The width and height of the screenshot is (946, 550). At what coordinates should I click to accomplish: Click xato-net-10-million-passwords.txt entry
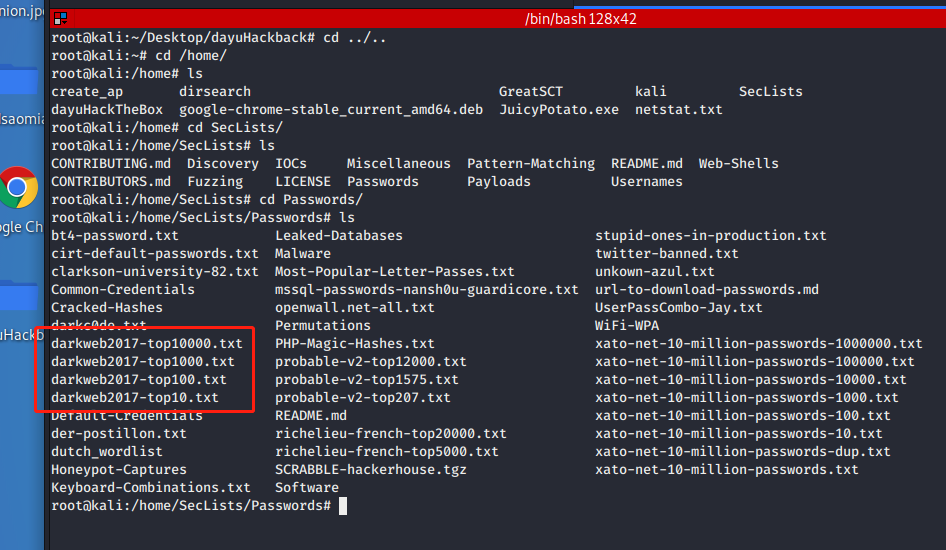coord(727,470)
